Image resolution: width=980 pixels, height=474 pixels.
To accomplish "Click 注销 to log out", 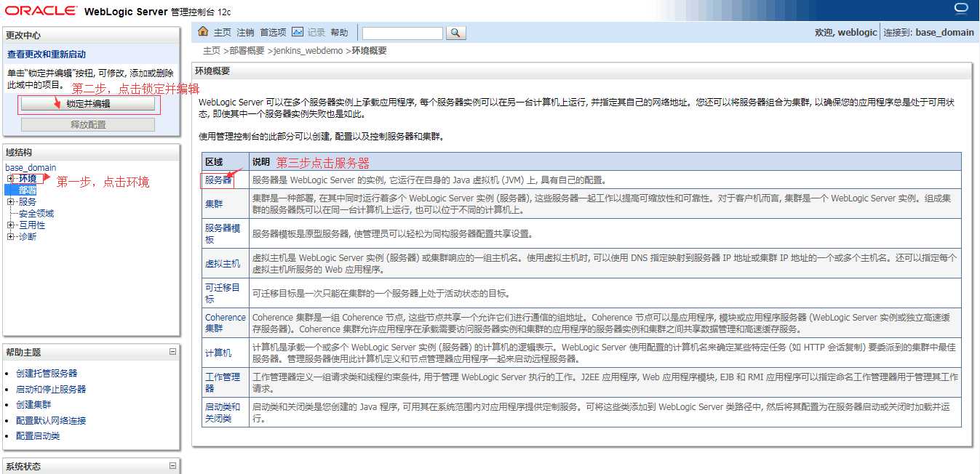I will pos(245,32).
